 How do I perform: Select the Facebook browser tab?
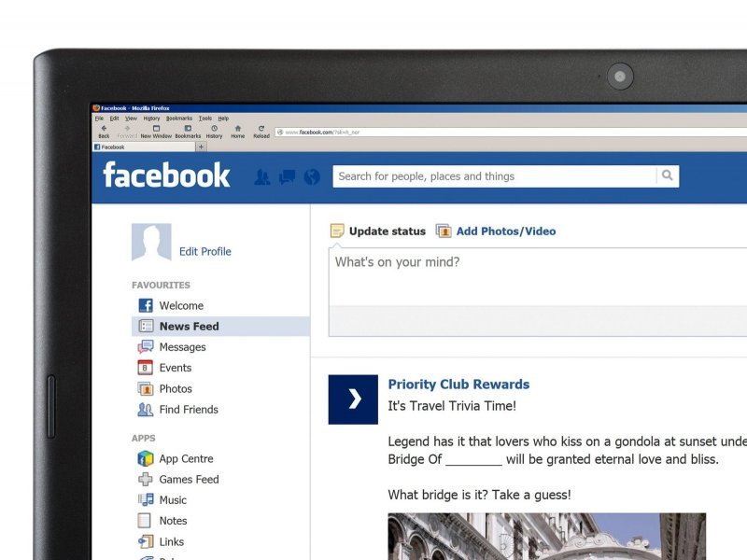click(x=144, y=147)
